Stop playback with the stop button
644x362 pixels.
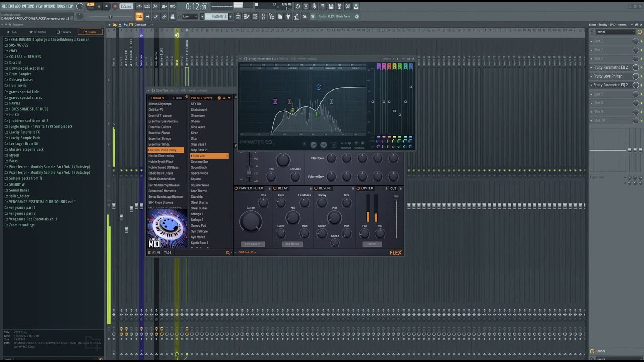[107, 6]
